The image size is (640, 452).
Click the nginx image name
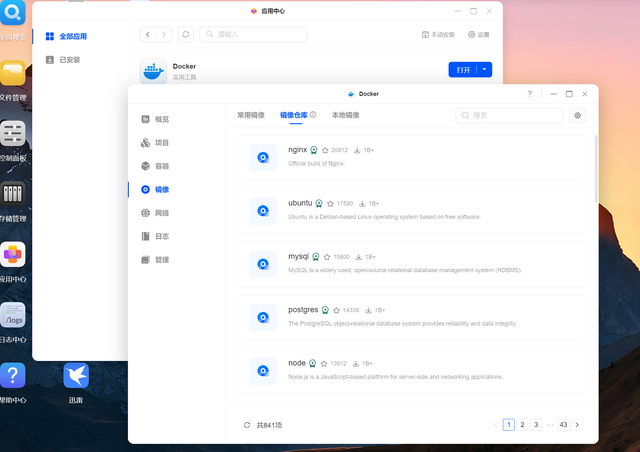coord(298,150)
